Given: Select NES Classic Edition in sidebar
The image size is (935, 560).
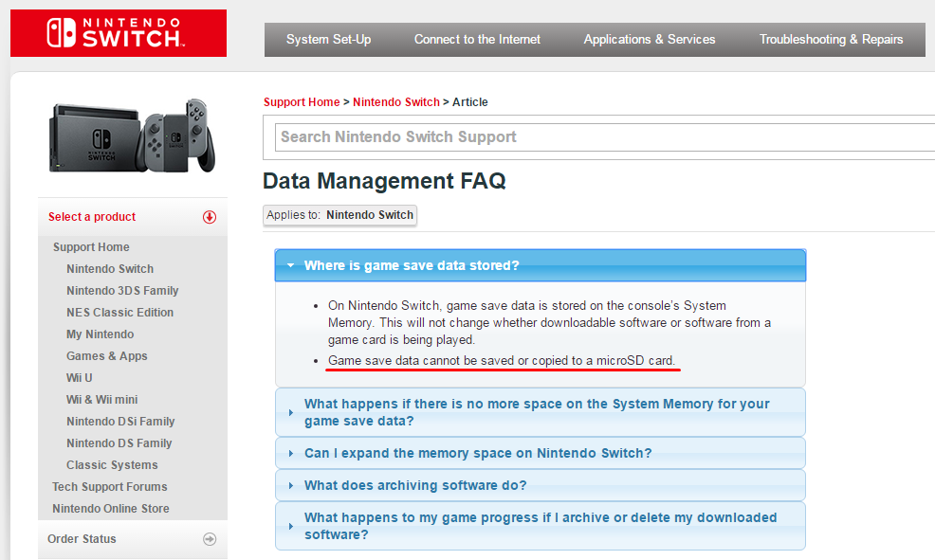Looking at the screenshot, I should click(119, 312).
